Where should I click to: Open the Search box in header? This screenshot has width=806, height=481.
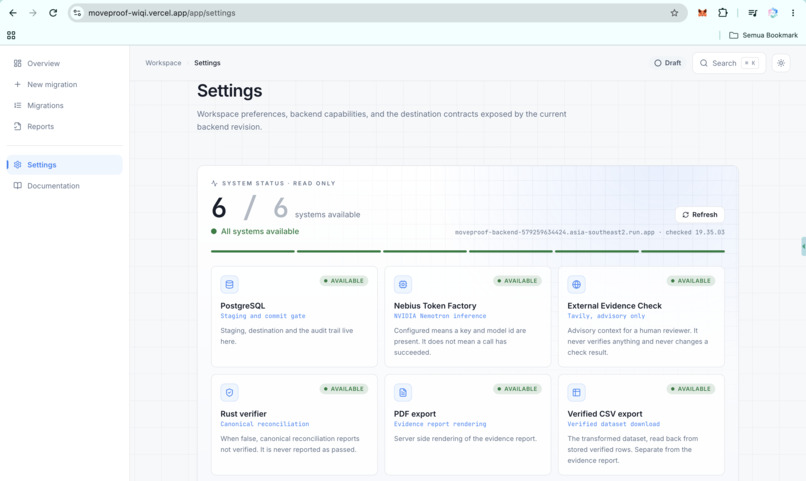pyautogui.click(x=729, y=63)
